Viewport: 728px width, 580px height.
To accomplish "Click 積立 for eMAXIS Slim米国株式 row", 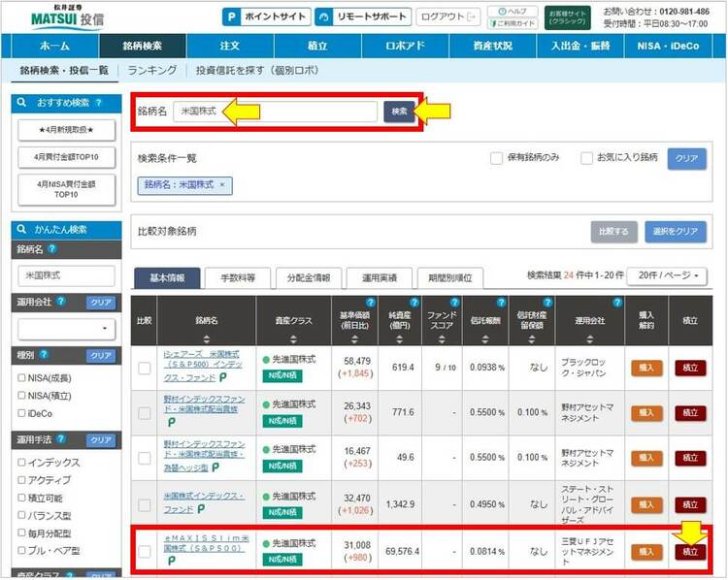I will (x=690, y=552).
